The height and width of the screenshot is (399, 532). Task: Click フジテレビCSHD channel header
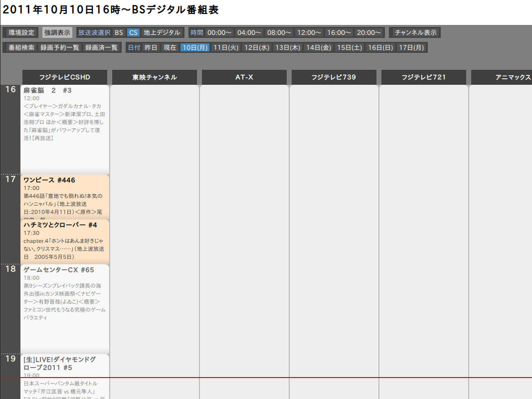coord(65,77)
